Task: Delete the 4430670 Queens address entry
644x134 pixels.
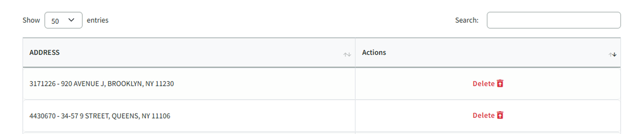Action: pos(484,115)
